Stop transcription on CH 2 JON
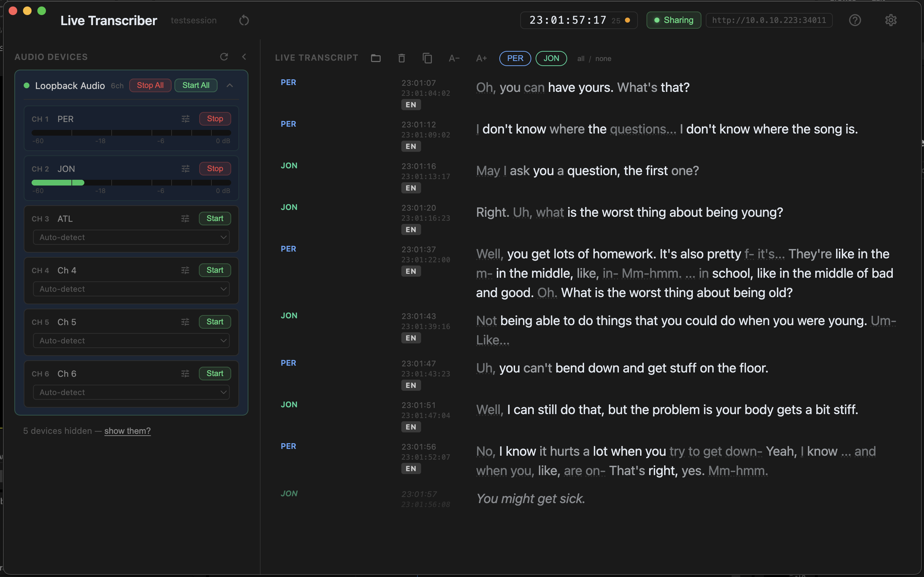 (215, 169)
